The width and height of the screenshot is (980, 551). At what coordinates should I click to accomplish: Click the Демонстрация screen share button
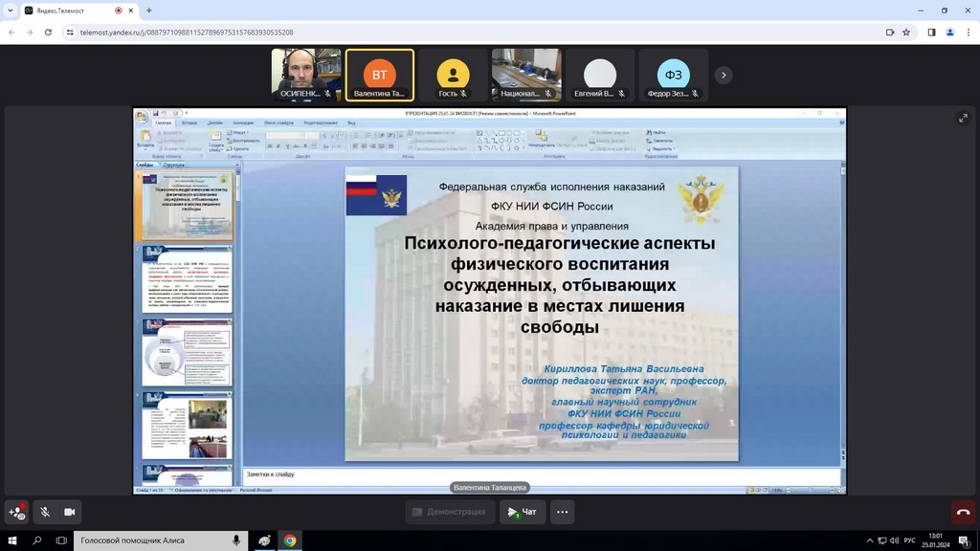click(450, 512)
